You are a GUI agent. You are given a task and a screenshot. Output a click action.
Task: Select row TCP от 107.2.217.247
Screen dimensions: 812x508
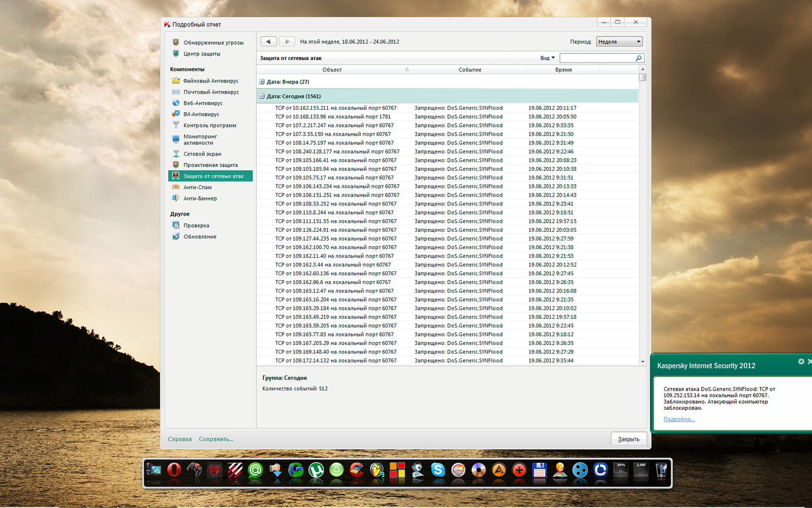(448, 126)
